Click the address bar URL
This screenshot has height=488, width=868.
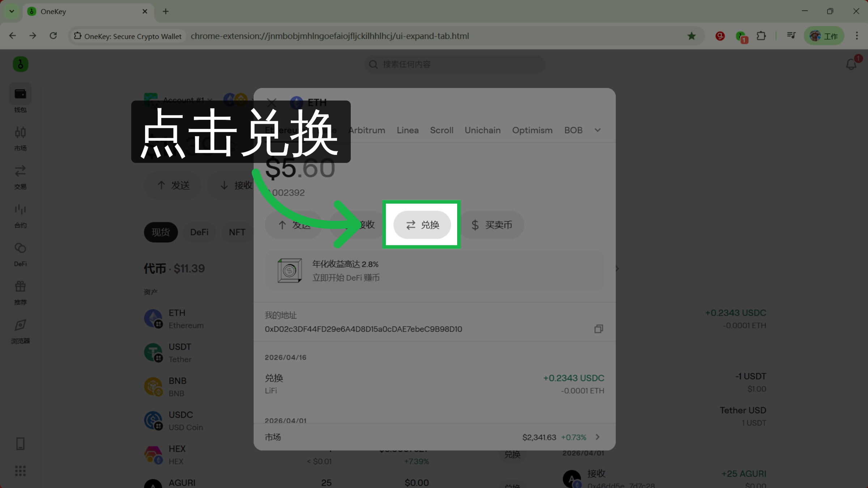(x=329, y=36)
